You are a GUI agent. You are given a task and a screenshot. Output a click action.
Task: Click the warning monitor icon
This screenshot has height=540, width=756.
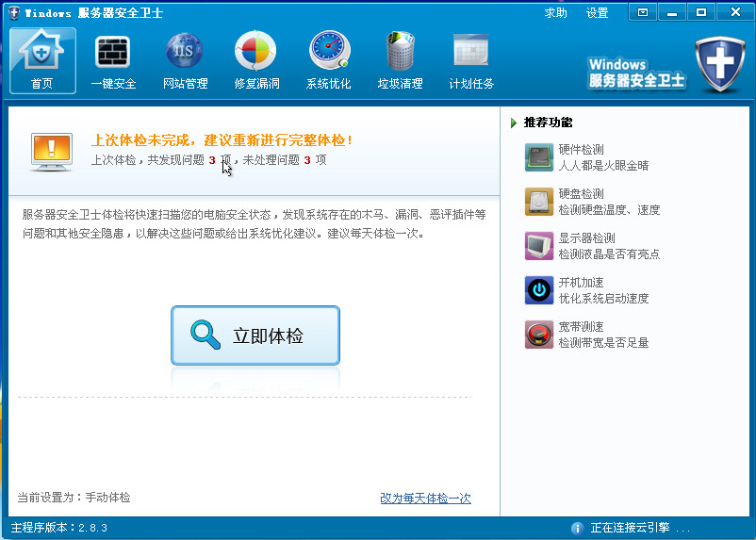[x=52, y=152]
